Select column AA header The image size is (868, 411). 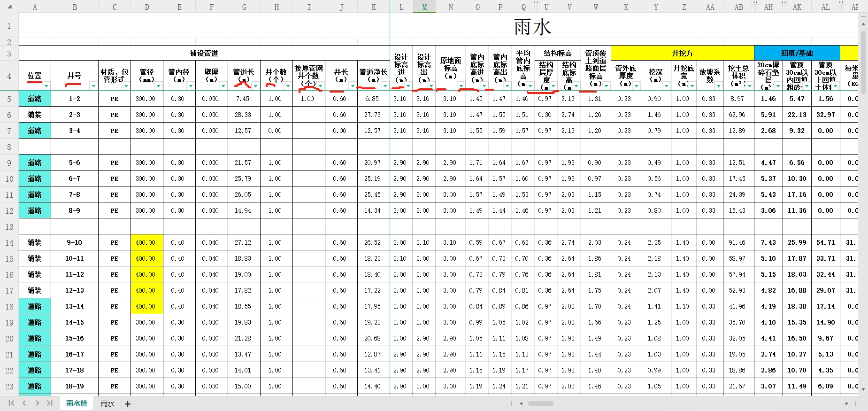click(710, 7)
